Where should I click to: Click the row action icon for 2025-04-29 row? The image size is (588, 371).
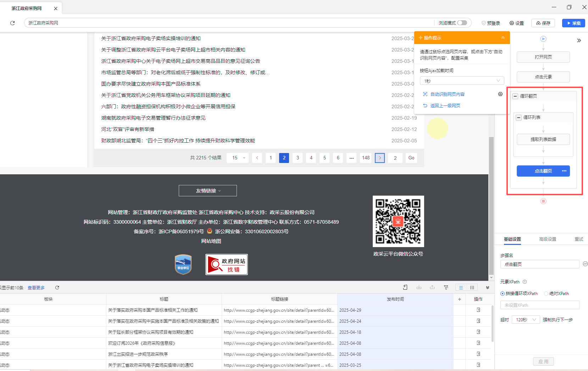[478, 310]
